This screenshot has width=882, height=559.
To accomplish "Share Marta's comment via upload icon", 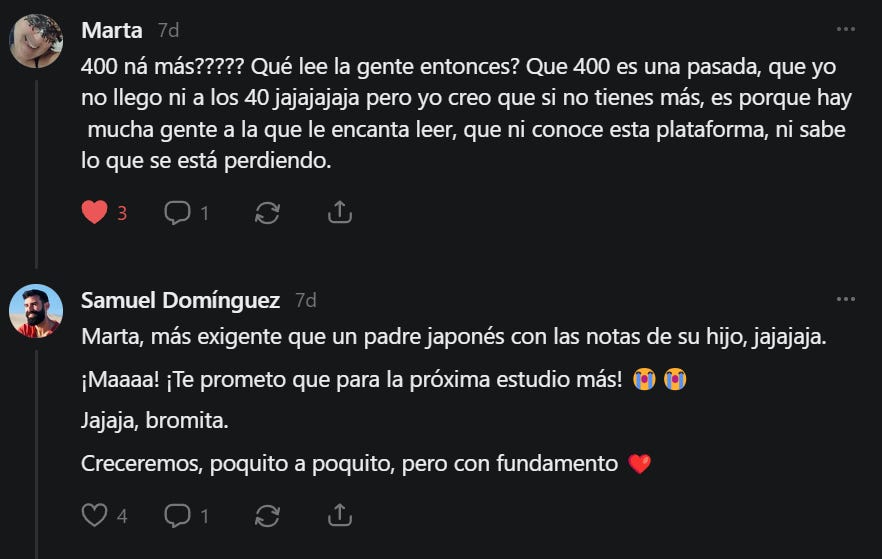I will point(340,213).
